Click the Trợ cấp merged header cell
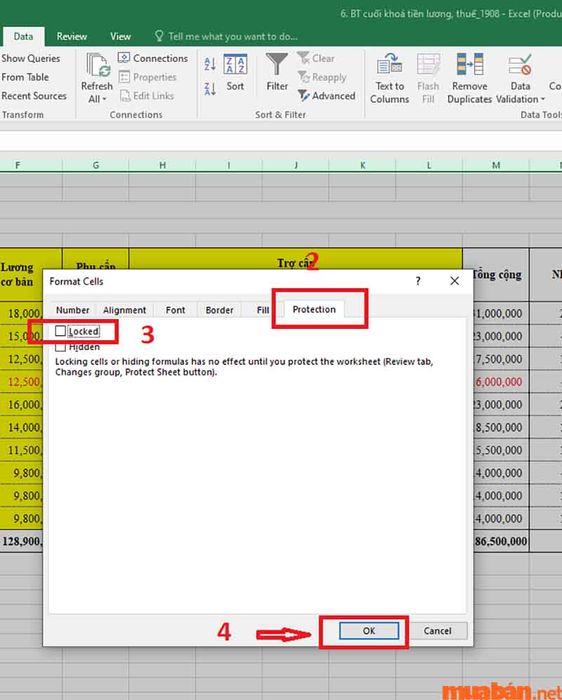The height and width of the screenshot is (700, 562). [x=296, y=259]
